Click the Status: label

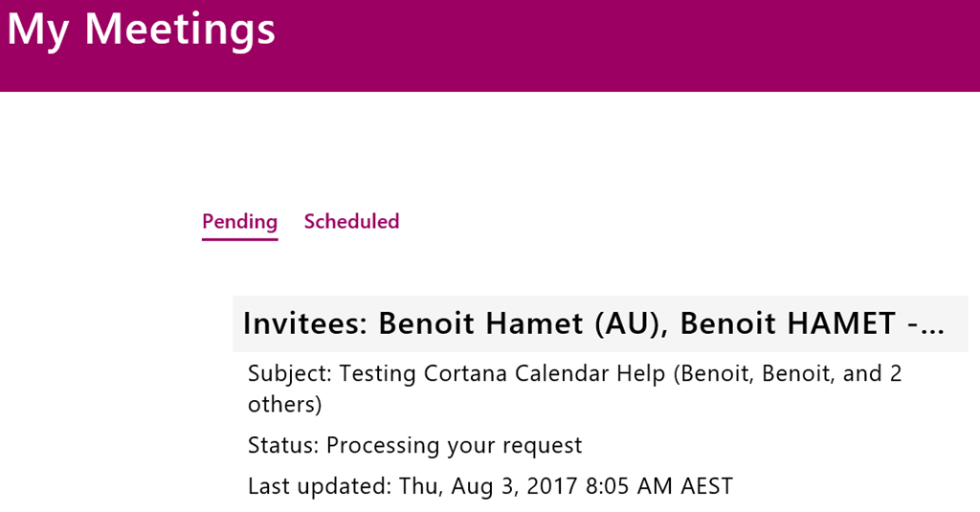283,445
